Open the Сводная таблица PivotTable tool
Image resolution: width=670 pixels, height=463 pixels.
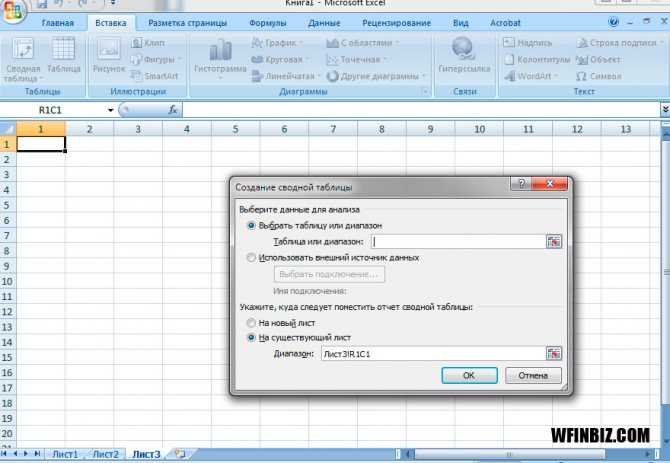click(x=23, y=60)
